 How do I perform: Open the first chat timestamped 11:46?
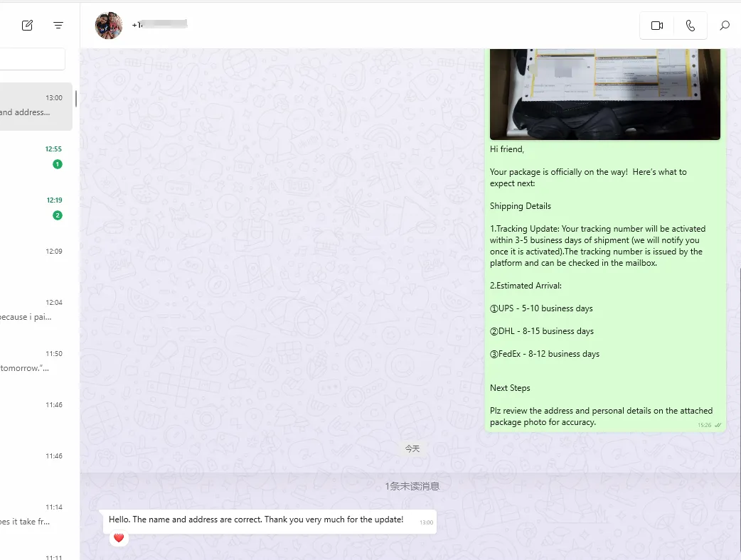pos(36,413)
